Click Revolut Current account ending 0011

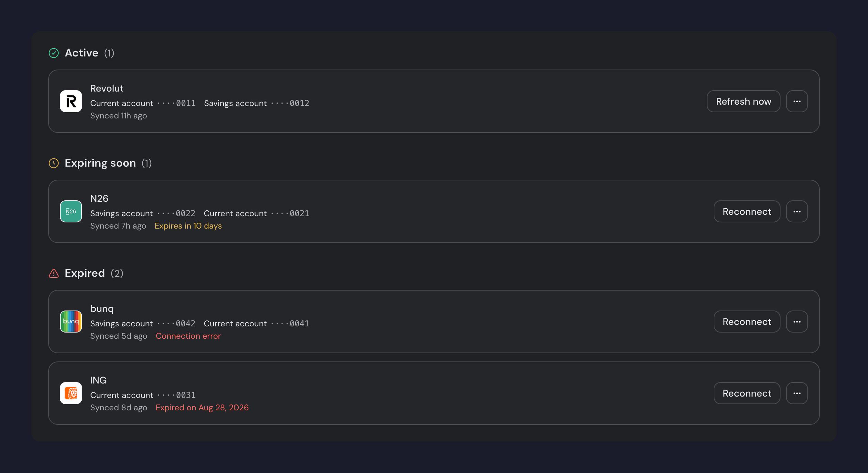pos(143,103)
